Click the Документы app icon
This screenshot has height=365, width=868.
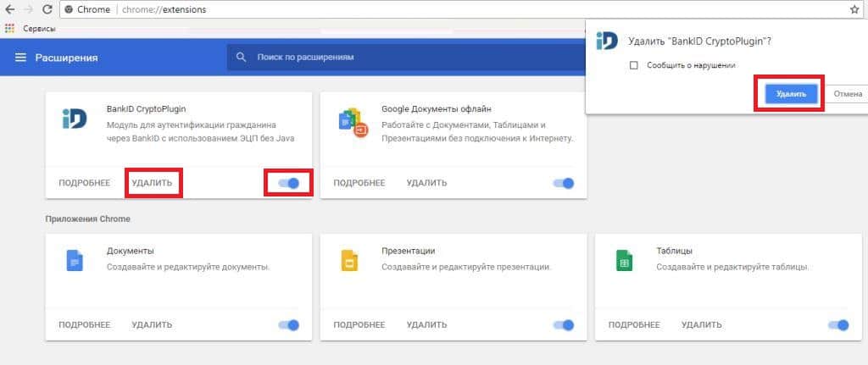[75, 261]
